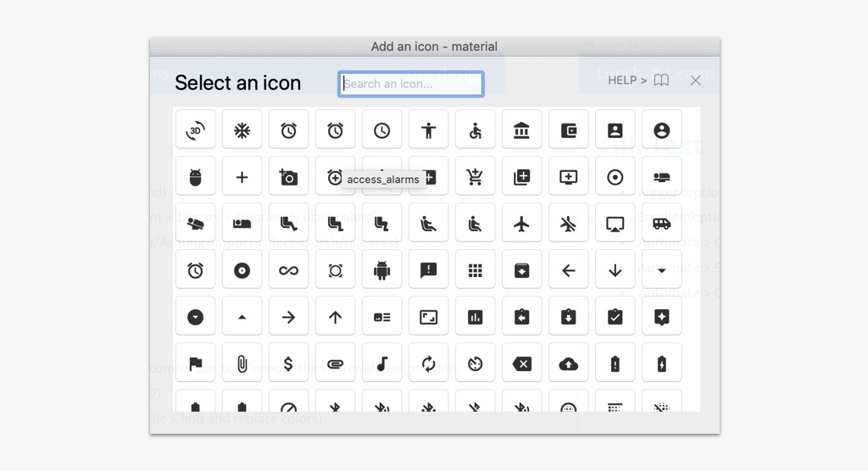
Task: Pick the horizontal attachment clip icon
Action: [x=336, y=363]
